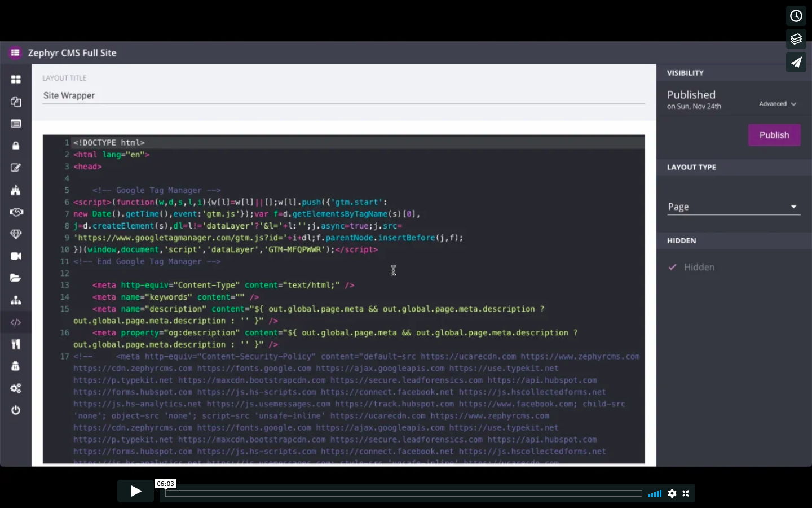
Task: Open the Layout Type Page dropdown
Action: [x=734, y=207]
